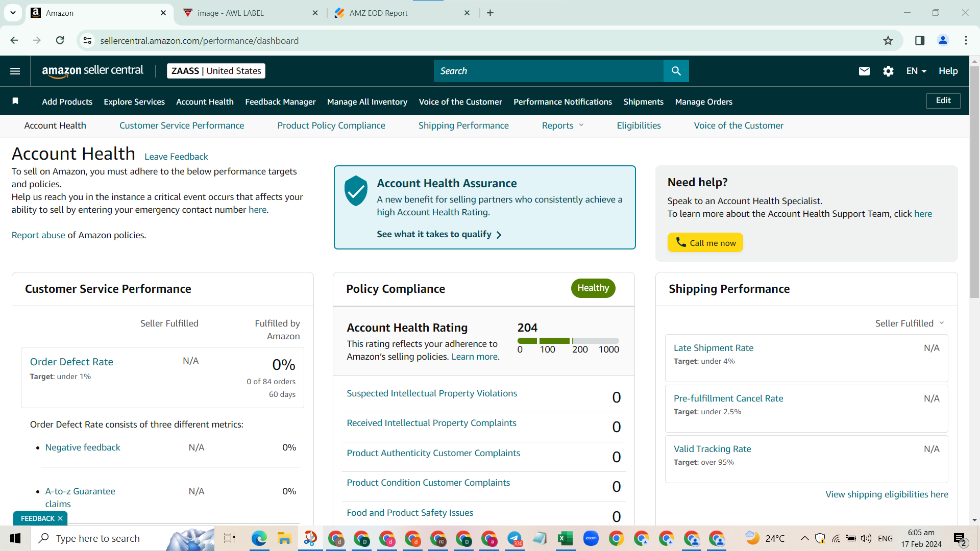
Task: Open Telegram from the taskbar
Action: 514,538
